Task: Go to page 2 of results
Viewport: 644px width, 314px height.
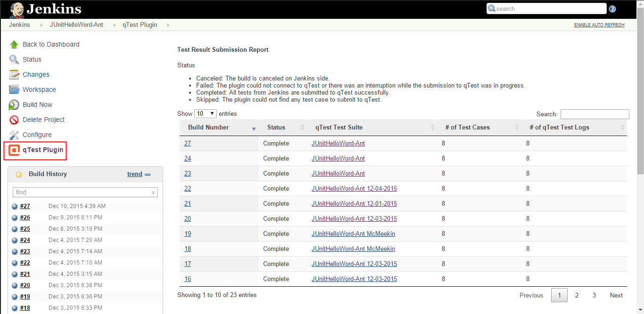Action: 577,295
